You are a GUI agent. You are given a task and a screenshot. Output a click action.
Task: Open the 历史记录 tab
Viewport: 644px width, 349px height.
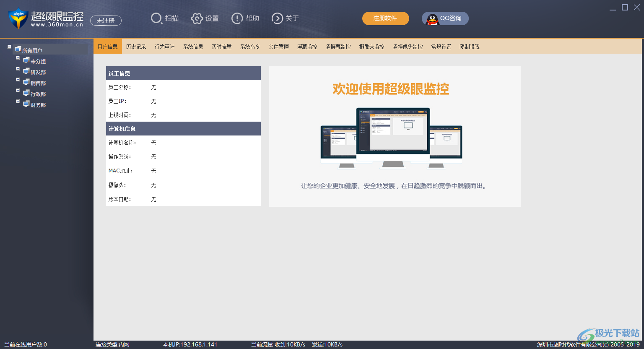coord(136,47)
